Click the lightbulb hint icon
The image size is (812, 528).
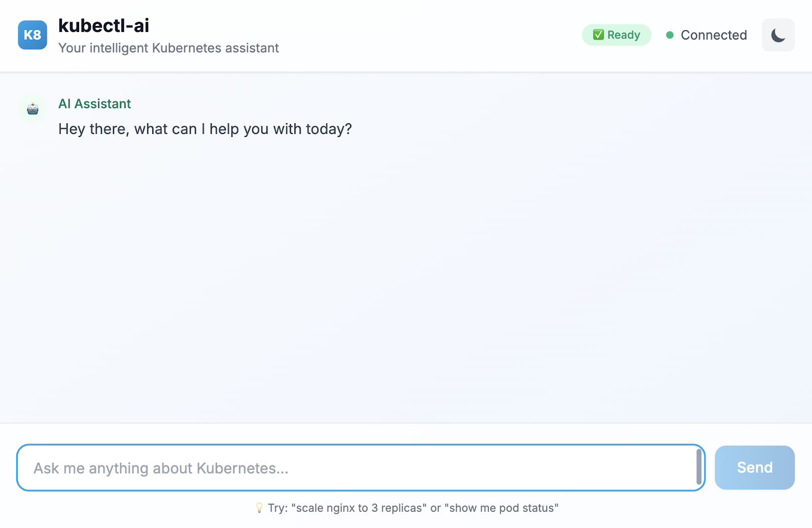pos(259,508)
